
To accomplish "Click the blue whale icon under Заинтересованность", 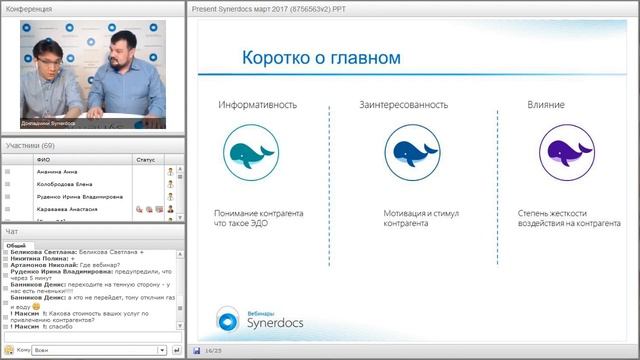I will pos(413,153).
